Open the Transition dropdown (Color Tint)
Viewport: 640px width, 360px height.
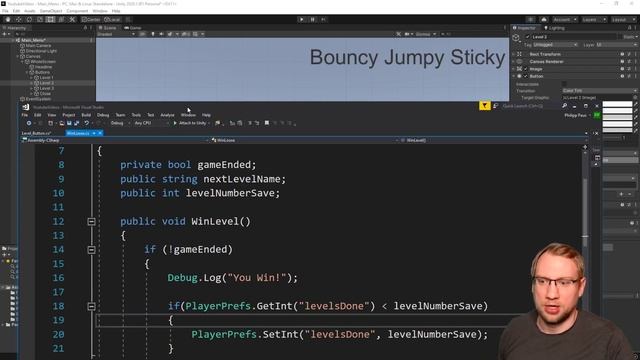click(x=599, y=91)
